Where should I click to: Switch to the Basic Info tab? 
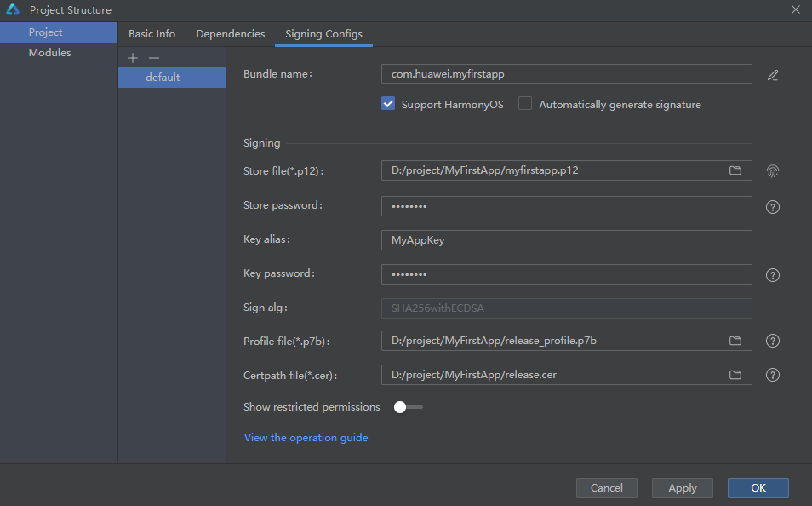[152, 34]
